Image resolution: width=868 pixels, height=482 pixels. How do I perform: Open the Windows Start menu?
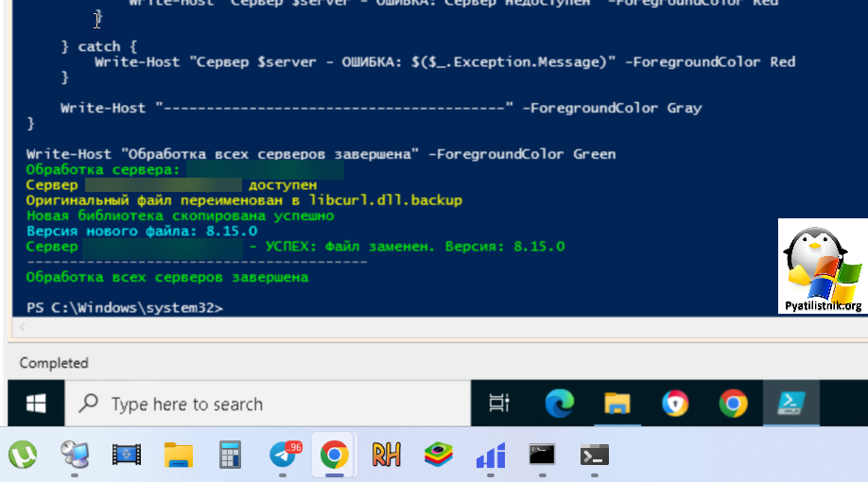(x=36, y=405)
